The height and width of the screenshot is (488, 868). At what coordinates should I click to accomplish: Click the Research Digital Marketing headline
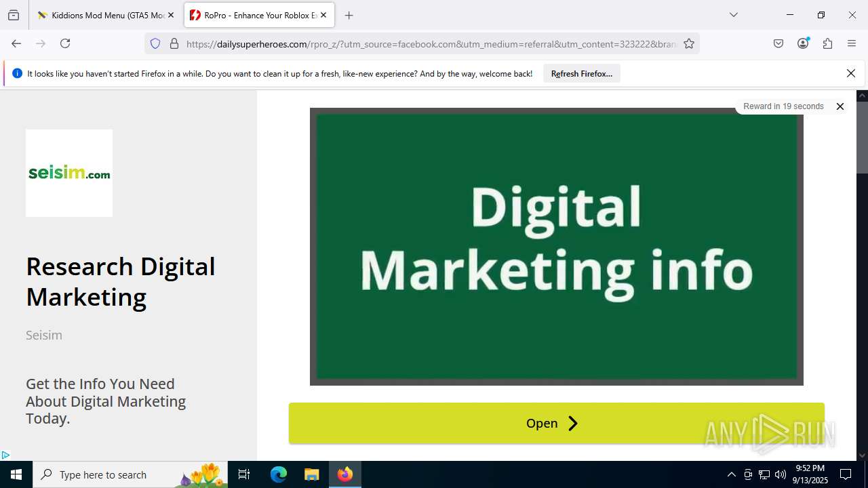pos(121,282)
